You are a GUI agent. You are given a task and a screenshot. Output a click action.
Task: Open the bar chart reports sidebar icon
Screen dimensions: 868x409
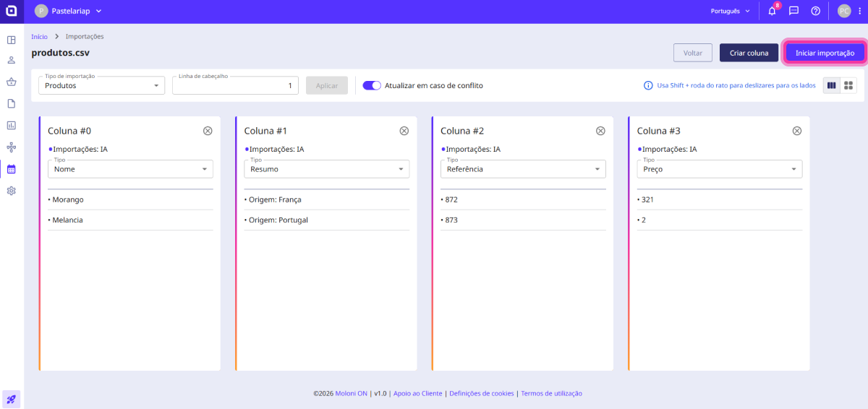click(x=12, y=126)
